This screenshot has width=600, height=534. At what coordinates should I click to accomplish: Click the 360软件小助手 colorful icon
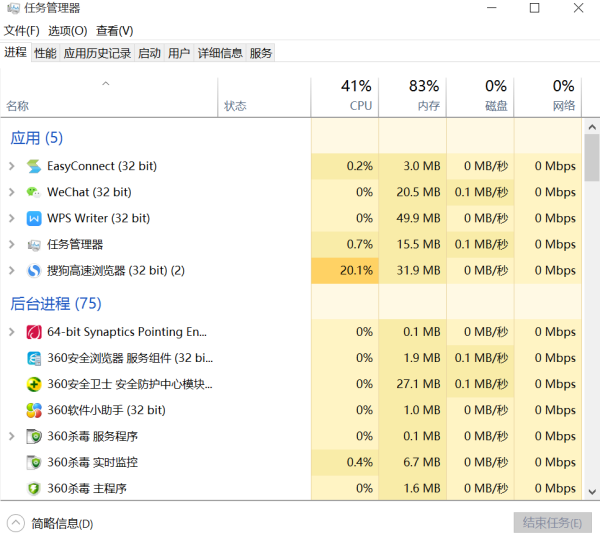click(x=34, y=410)
